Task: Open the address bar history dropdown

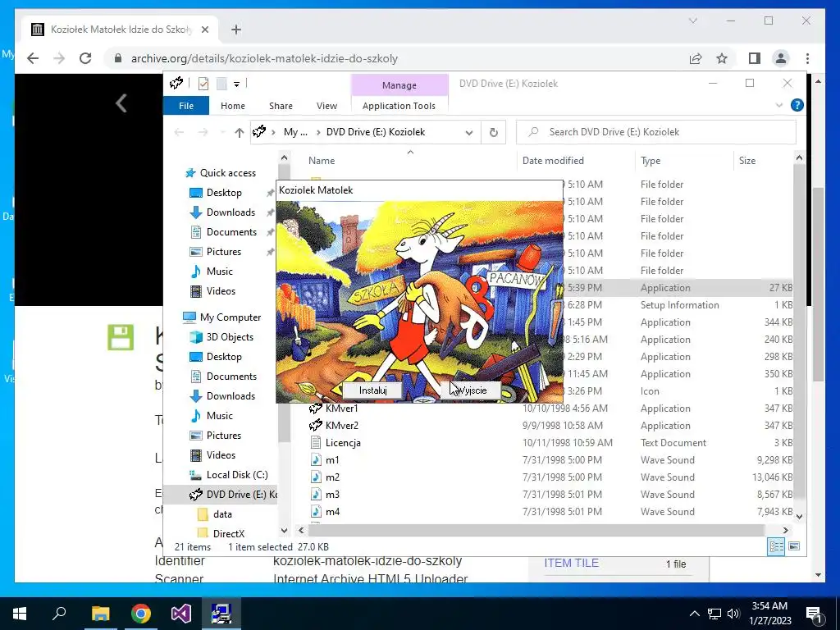Action: pyautogui.click(x=468, y=132)
